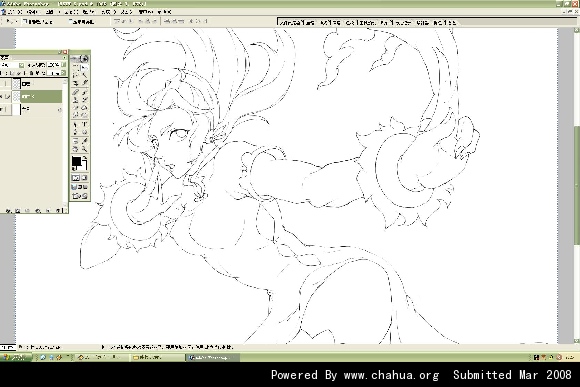Pick the Brush tool in the toolbox
Image resolution: width=580 pixels, height=387 pixels.
click(84, 92)
